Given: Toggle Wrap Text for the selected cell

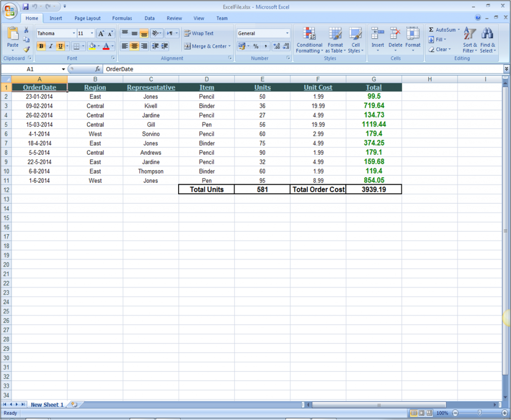Looking at the screenshot, I should pos(199,33).
